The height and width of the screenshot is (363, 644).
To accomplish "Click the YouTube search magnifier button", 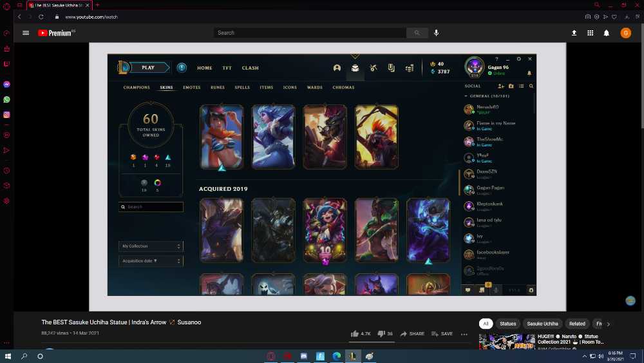I will pos(417,33).
